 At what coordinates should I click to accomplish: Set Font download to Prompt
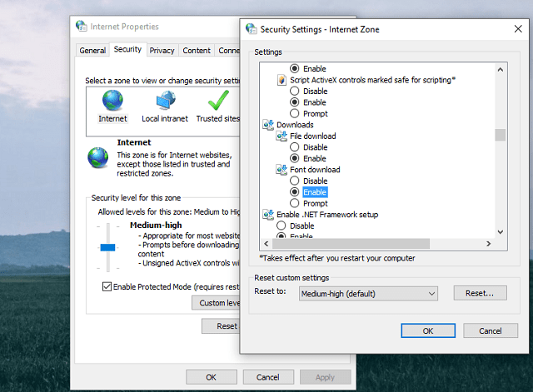pyautogui.click(x=294, y=203)
